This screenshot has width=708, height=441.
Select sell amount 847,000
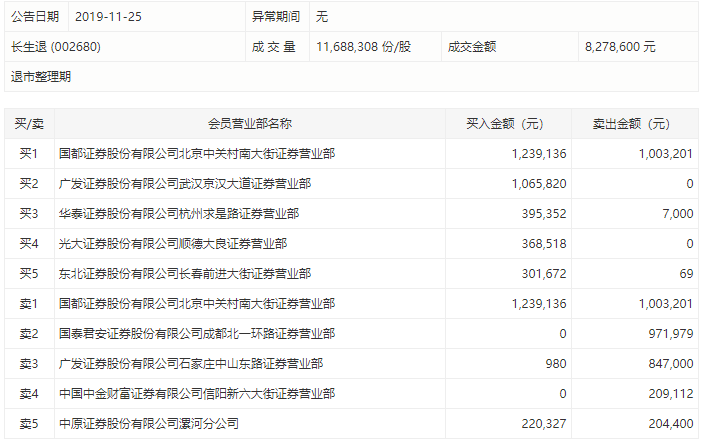671,363
